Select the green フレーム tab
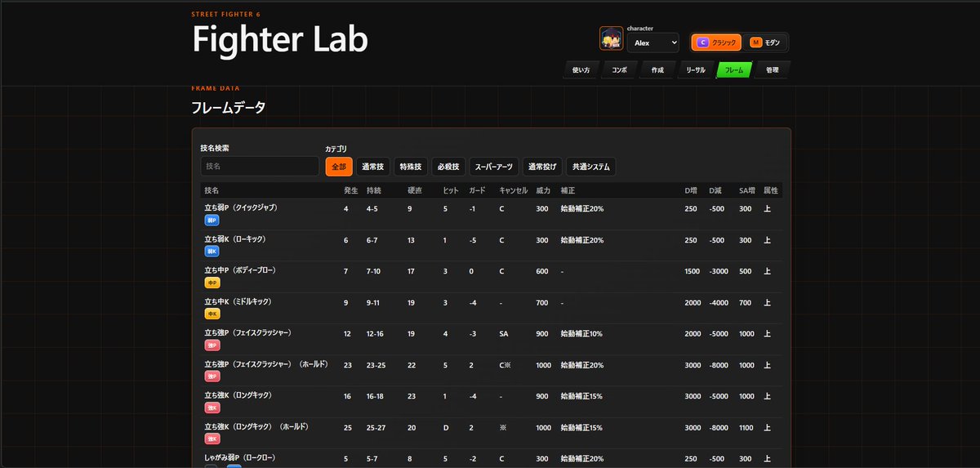Image resolution: width=980 pixels, height=468 pixels. 734,70
